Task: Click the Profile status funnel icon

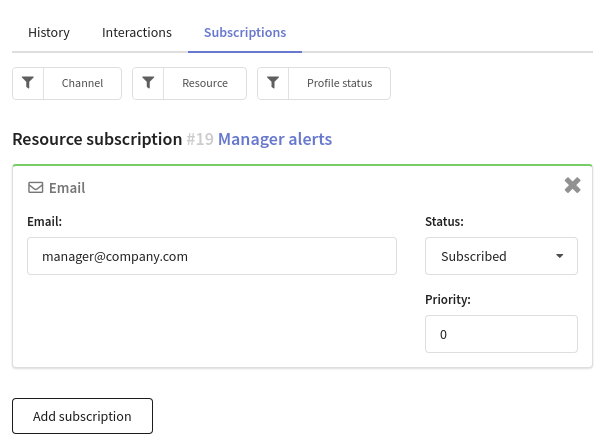Action: [x=273, y=83]
